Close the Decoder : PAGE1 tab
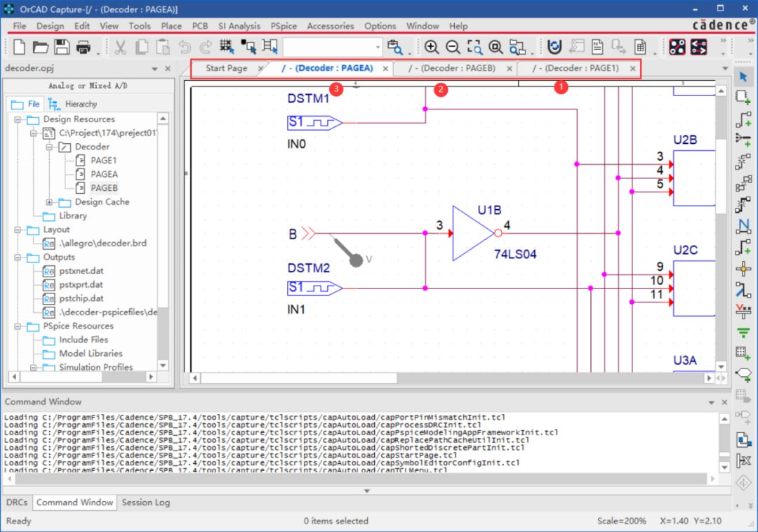 [x=633, y=69]
